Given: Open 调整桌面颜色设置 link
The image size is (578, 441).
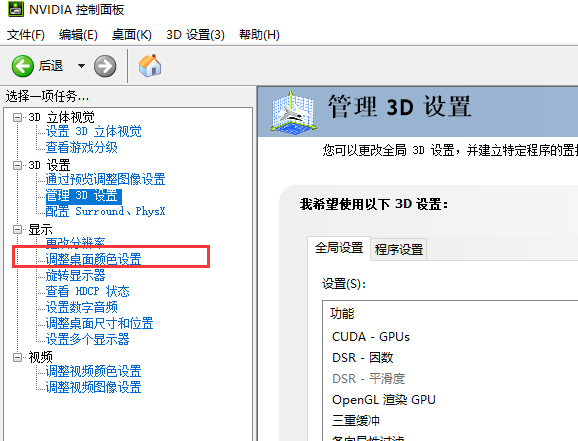Looking at the screenshot, I should (x=93, y=259).
